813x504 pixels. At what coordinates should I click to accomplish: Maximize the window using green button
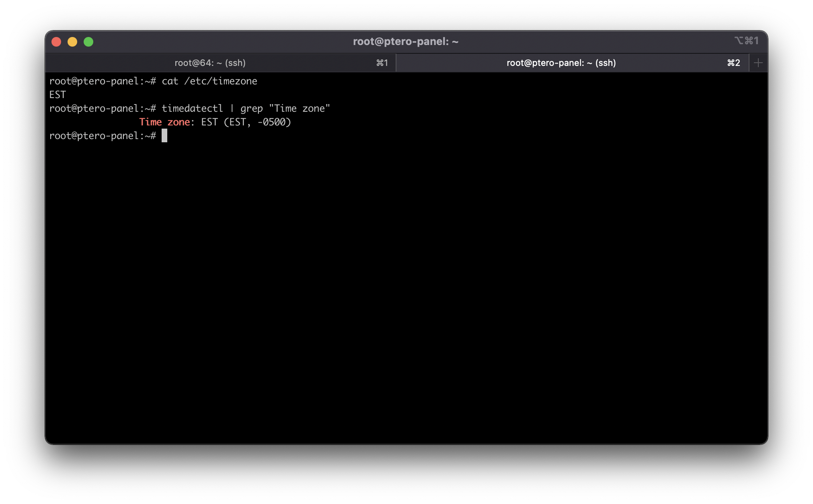point(88,42)
